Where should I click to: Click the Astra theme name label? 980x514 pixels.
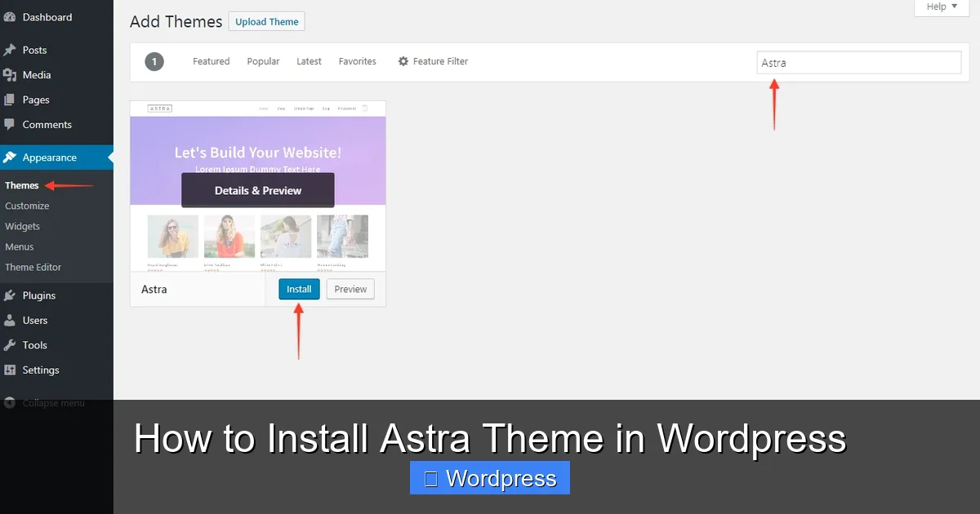154,289
